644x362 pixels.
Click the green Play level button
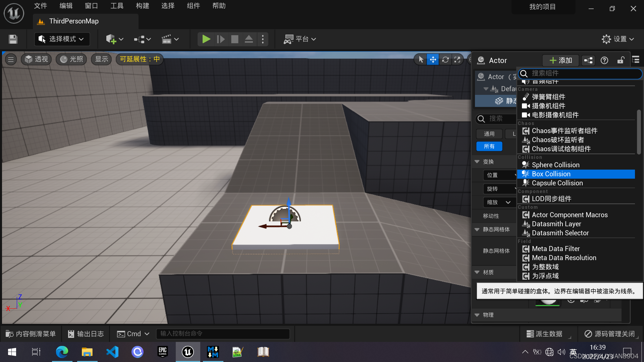(206, 39)
